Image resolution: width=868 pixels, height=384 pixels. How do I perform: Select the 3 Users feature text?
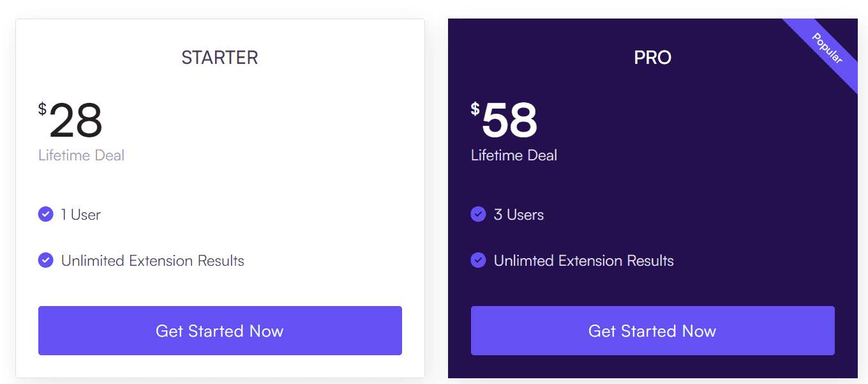[518, 215]
